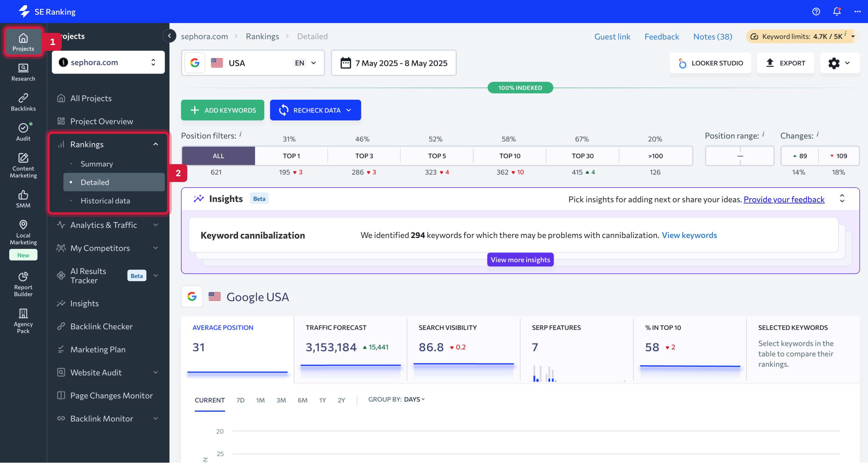Open Local Marketing in the sidebar
868x465 pixels.
coord(23,233)
